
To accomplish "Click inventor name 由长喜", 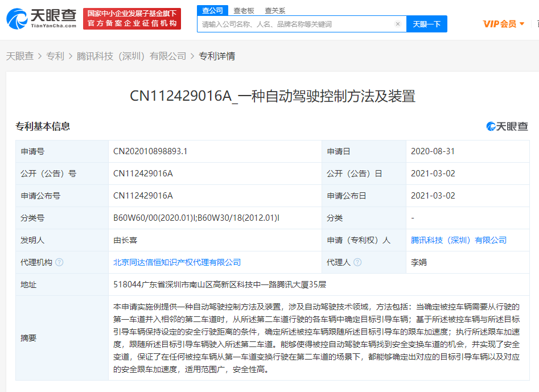I will (x=125, y=240).
